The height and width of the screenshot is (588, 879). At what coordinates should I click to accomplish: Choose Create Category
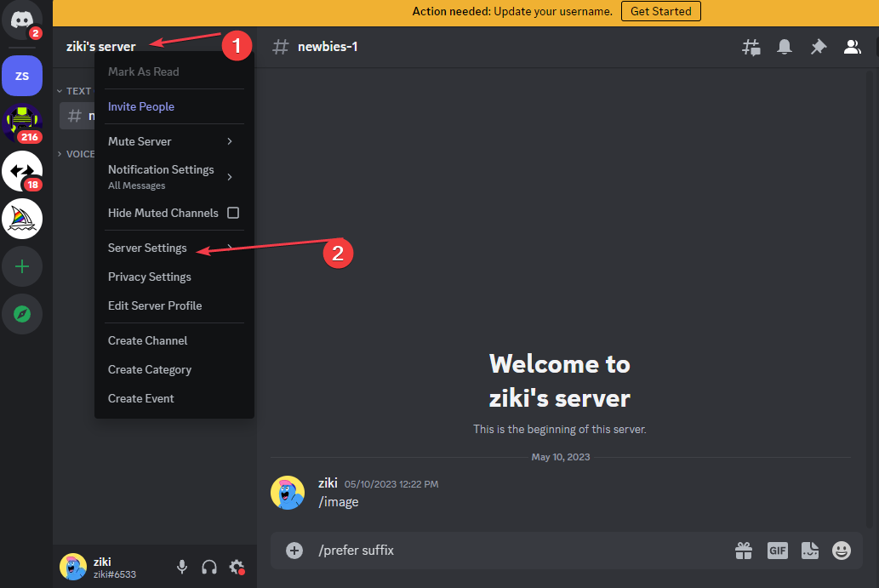point(174,370)
